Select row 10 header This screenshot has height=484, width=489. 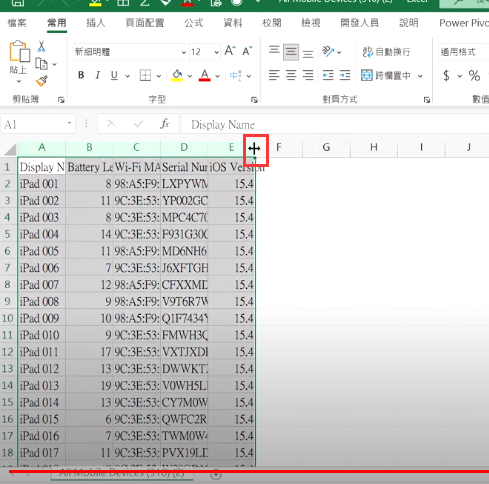click(8, 318)
